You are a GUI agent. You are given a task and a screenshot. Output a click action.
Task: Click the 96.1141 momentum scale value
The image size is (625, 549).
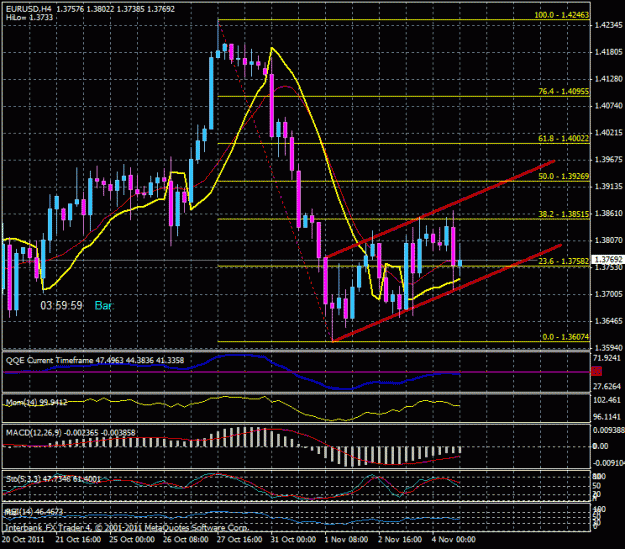pyautogui.click(x=607, y=417)
